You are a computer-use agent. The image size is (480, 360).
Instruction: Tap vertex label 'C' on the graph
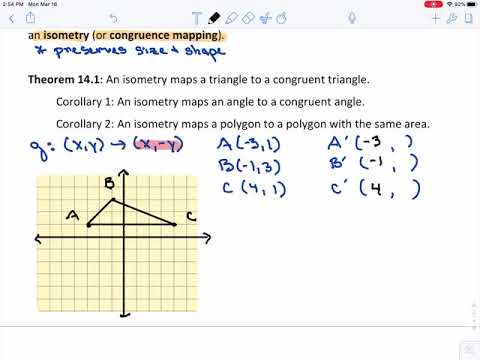(191, 217)
